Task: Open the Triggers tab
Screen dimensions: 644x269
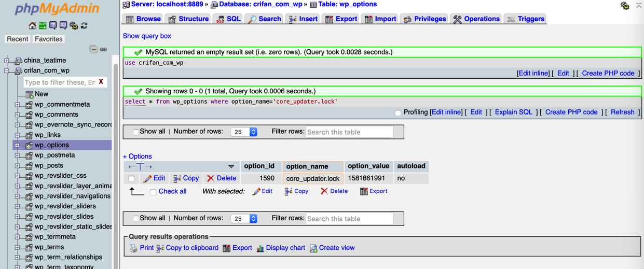Action: (526, 19)
